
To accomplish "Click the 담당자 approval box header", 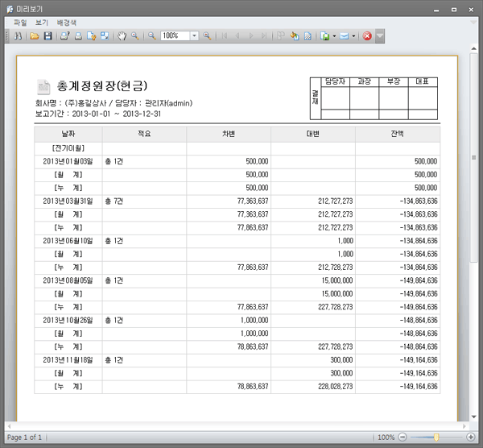I will click(x=335, y=81).
